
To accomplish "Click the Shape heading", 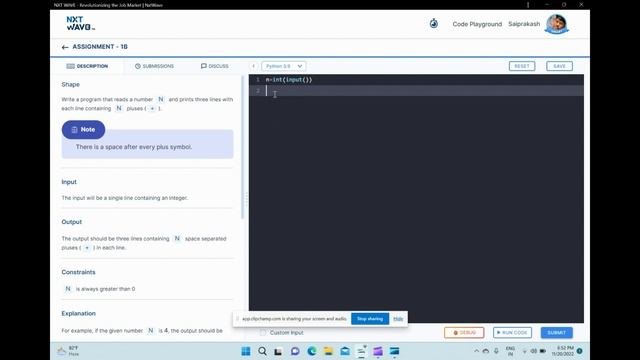I will 71,84.
